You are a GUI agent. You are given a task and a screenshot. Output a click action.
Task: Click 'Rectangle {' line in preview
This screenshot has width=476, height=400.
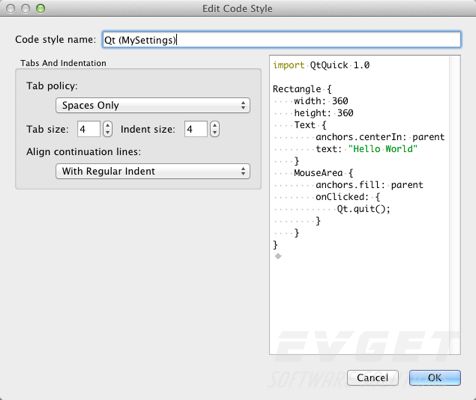[302, 89]
